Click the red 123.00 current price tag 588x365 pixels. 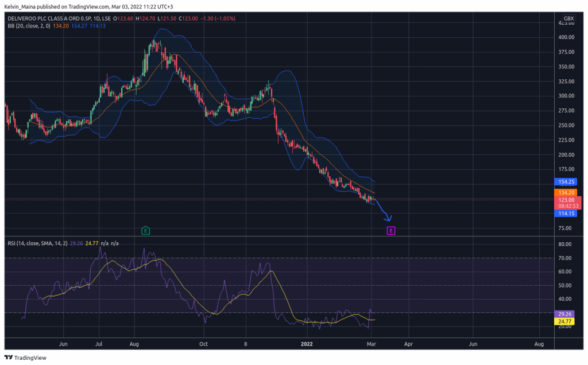(567, 200)
